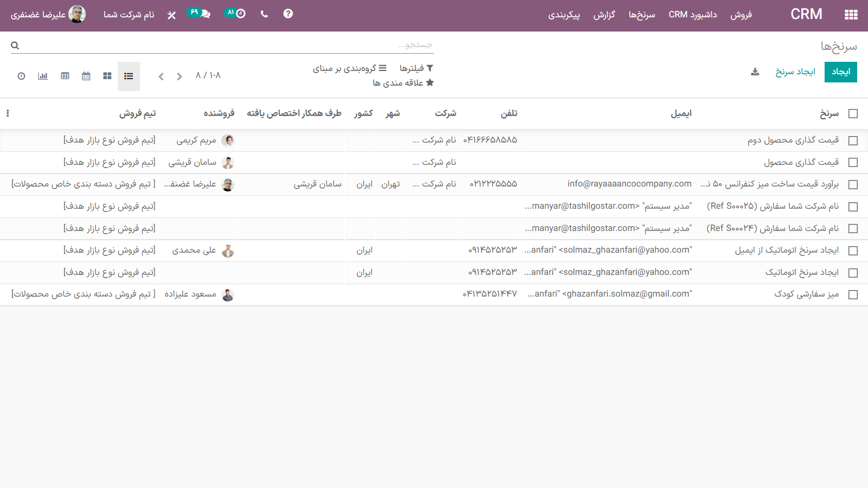Select all leads with header checkbox
The height and width of the screenshot is (488, 868).
853,114
